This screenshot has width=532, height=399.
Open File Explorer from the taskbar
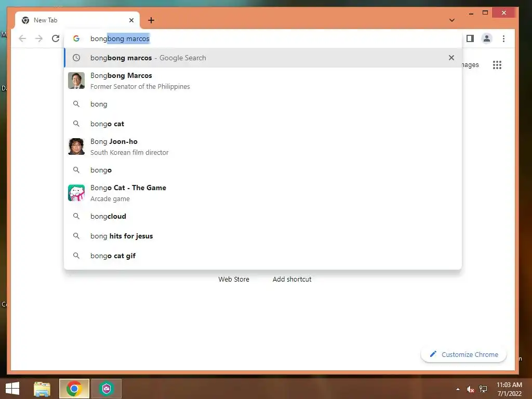tap(42, 389)
